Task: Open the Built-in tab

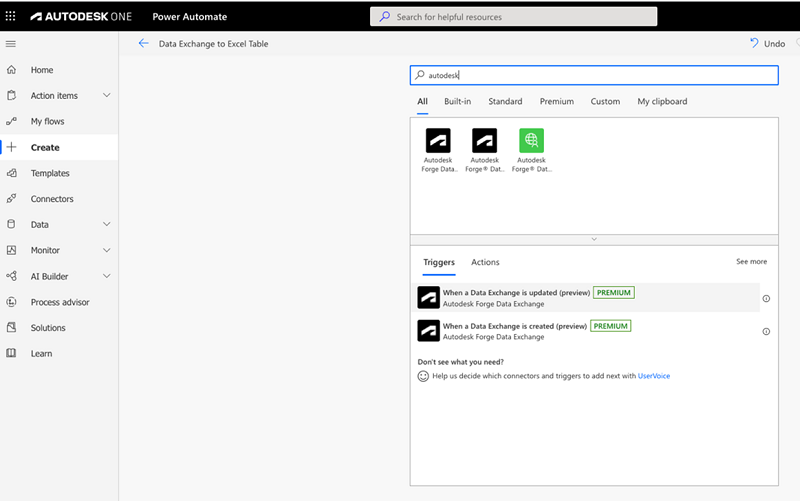Action: 458,102
